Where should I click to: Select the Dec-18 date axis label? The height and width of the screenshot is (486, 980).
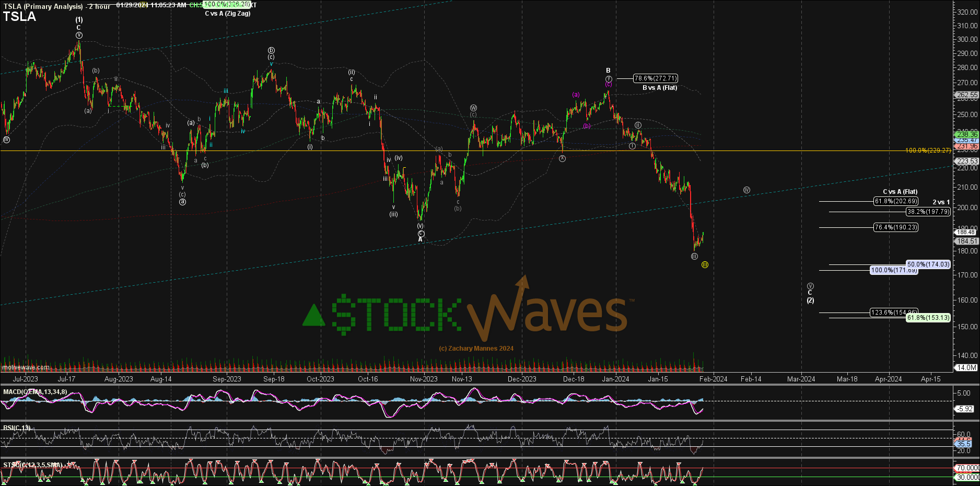pyautogui.click(x=574, y=379)
